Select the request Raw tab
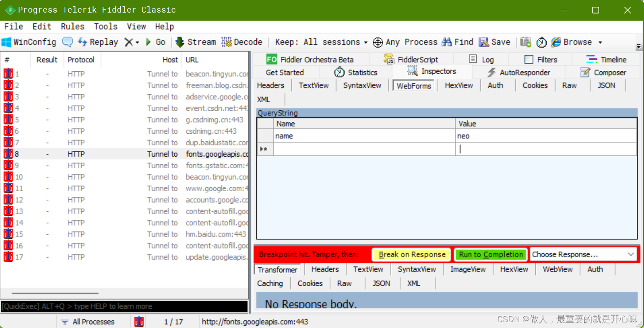The width and height of the screenshot is (644, 328). point(569,85)
